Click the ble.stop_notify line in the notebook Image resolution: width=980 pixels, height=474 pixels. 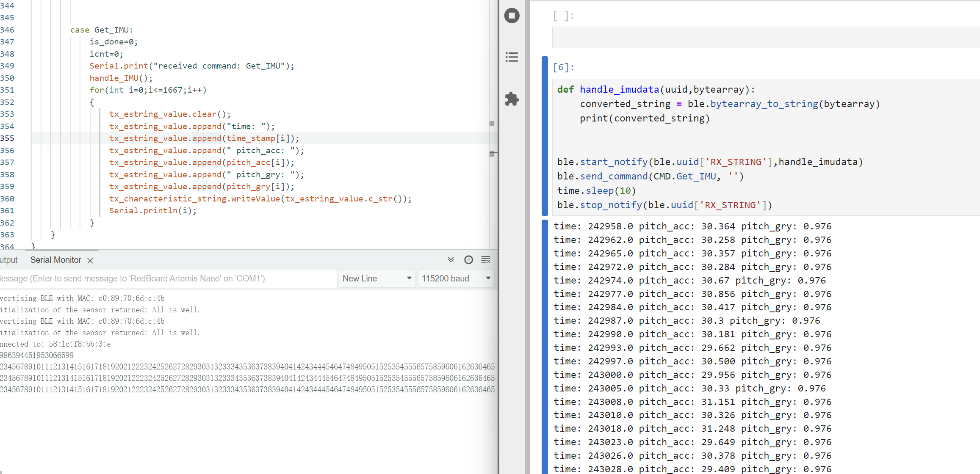(664, 205)
